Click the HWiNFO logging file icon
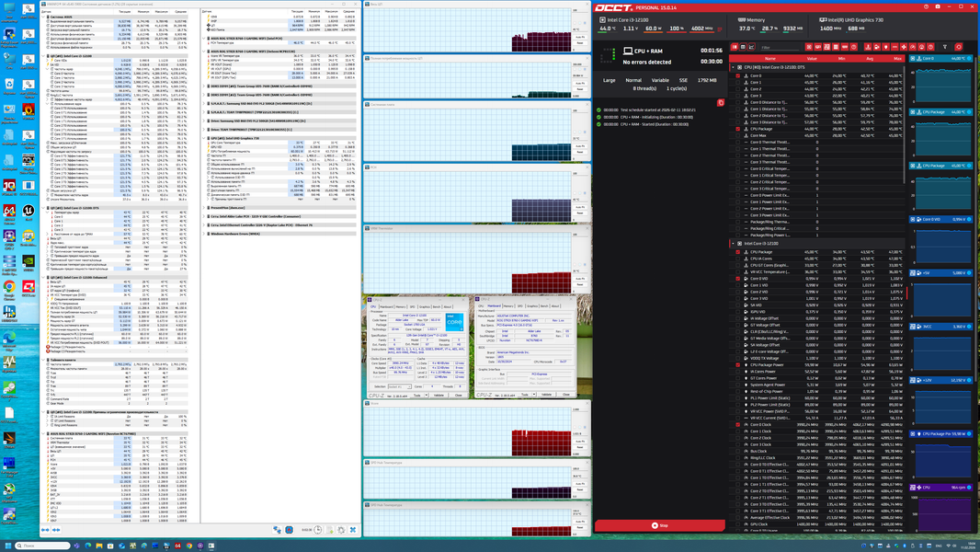This screenshot has width=980, height=552. tap(330, 530)
